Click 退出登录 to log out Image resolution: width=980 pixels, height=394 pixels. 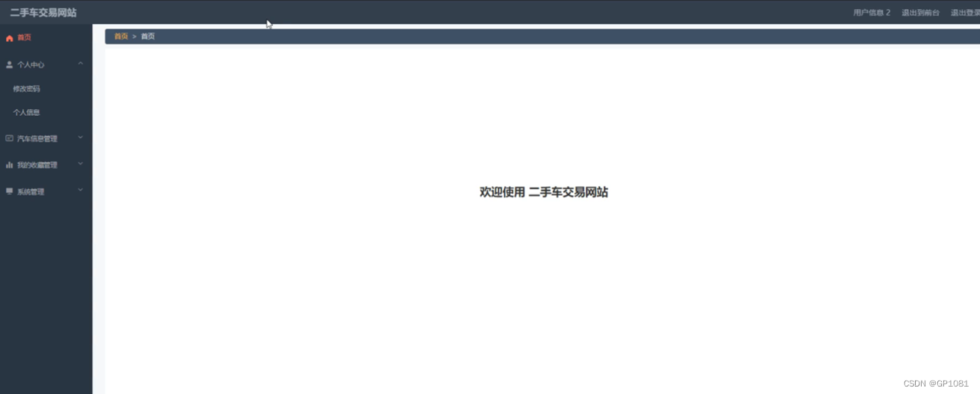pos(965,13)
